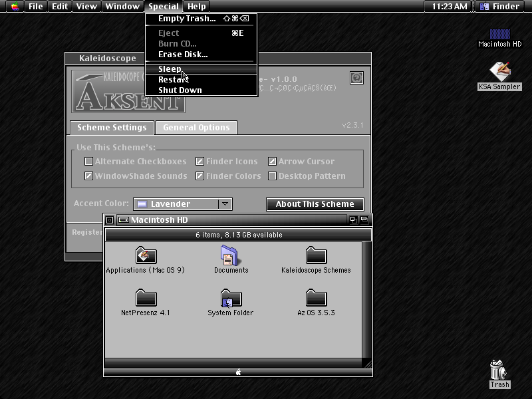Open the Macintosh HD desktop drive icon

pyautogui.click(x=500, y=34)
